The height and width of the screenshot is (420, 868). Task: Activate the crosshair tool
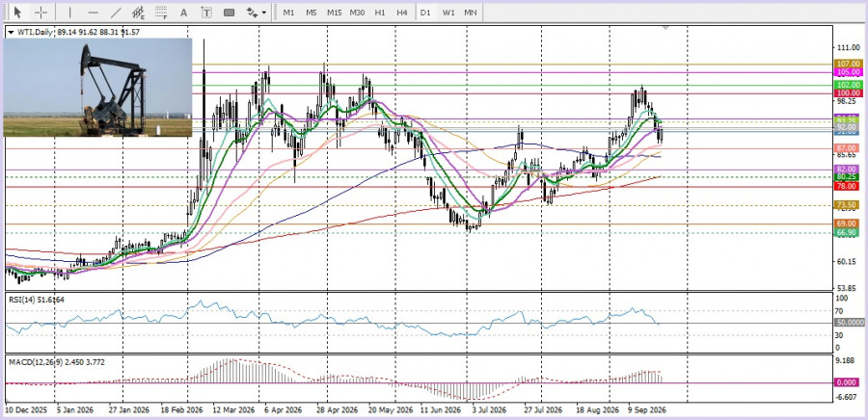click(x=41, y=13)
